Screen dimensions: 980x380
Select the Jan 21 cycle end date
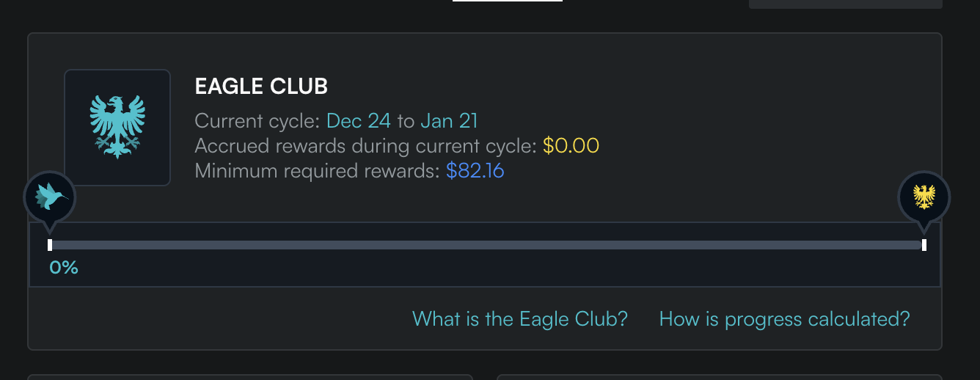tap(449, 120)
